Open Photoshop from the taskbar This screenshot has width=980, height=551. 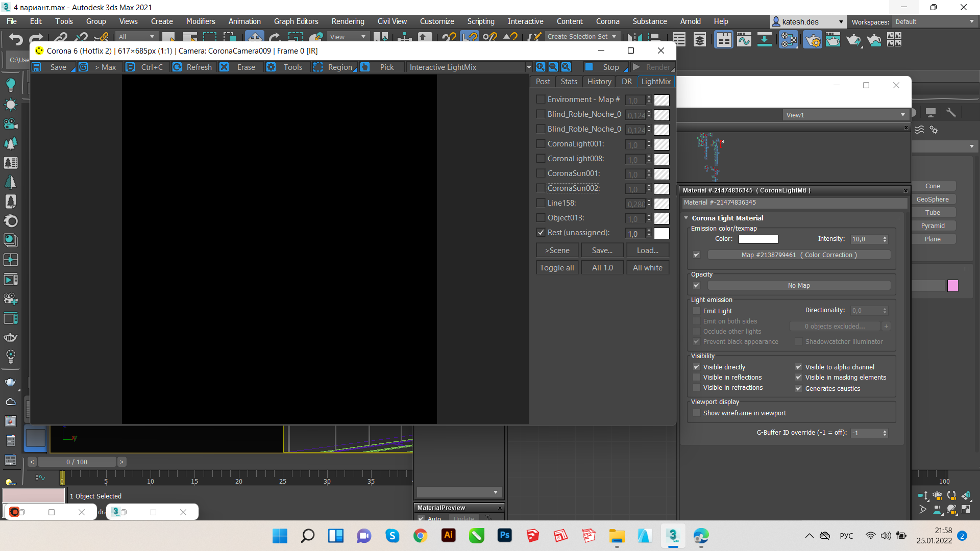coord(504,535)
